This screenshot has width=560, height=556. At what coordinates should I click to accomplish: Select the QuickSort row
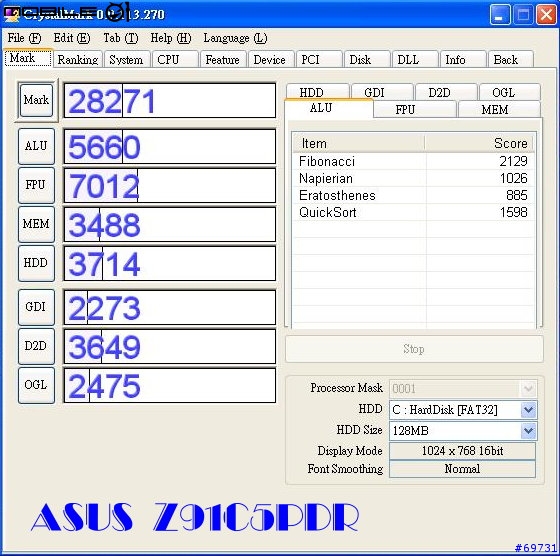click(x=413, y=212)
